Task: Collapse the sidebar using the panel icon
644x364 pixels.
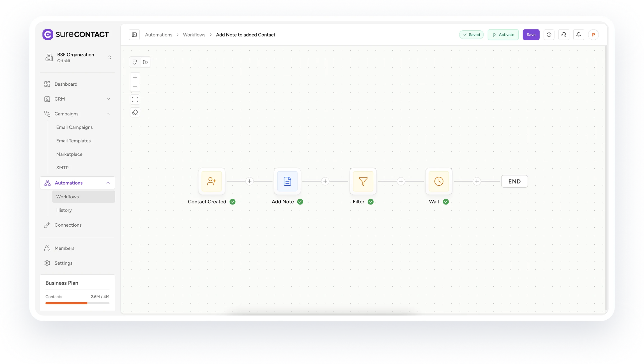Action: pos(134,35)
